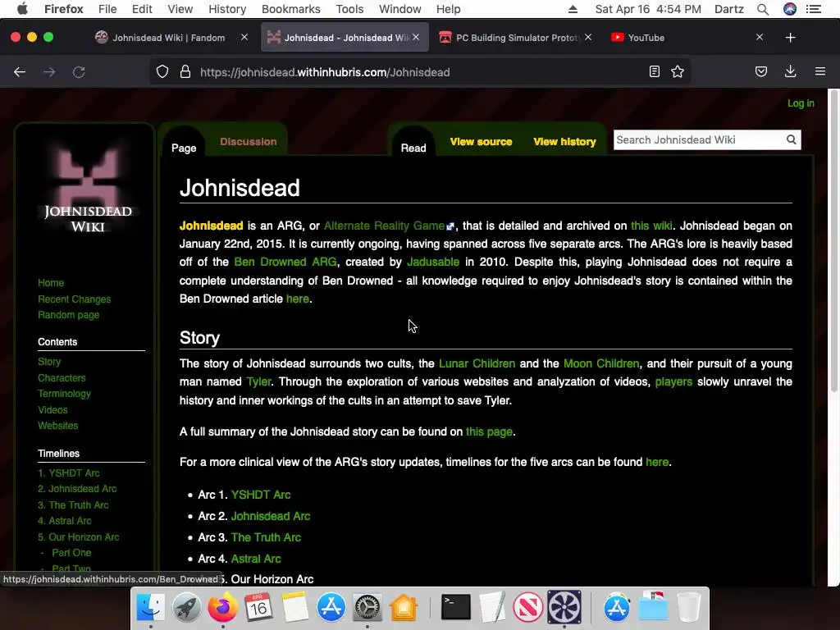Open the Downloads panel
Image resolution: width=840 pixels, height=630 pixels.
790,72
